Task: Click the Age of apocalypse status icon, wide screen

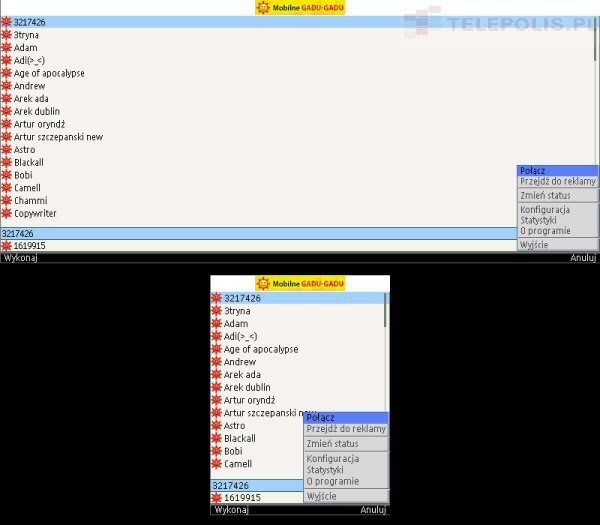Action: tap(7, 73)
